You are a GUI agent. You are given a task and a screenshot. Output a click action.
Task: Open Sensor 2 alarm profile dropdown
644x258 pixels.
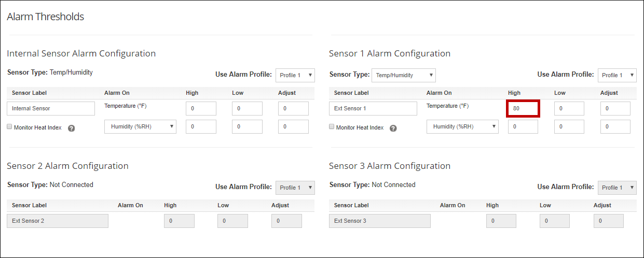pyautogui.click(x=295, y=188)
